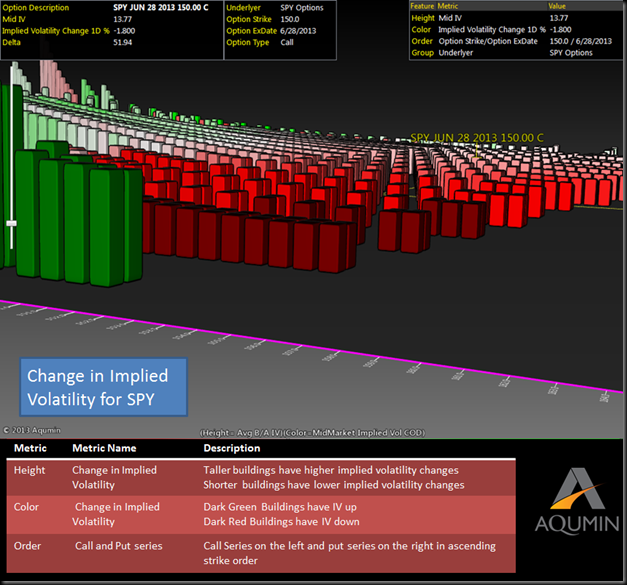Click the 'Color' feature row label in the top-right panel
Image resolution: width=627 pixels, height=585 pixels.
coord(421,30)
